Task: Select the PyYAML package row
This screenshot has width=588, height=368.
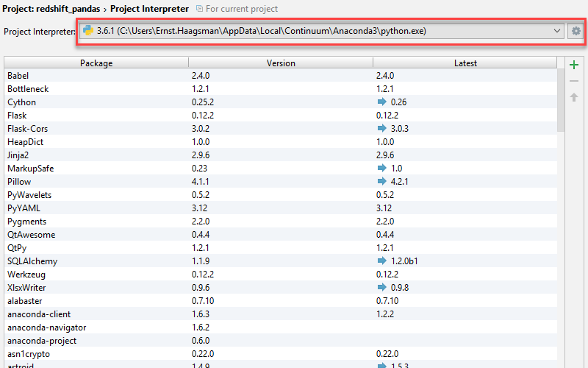Action: tap(281, 208)
